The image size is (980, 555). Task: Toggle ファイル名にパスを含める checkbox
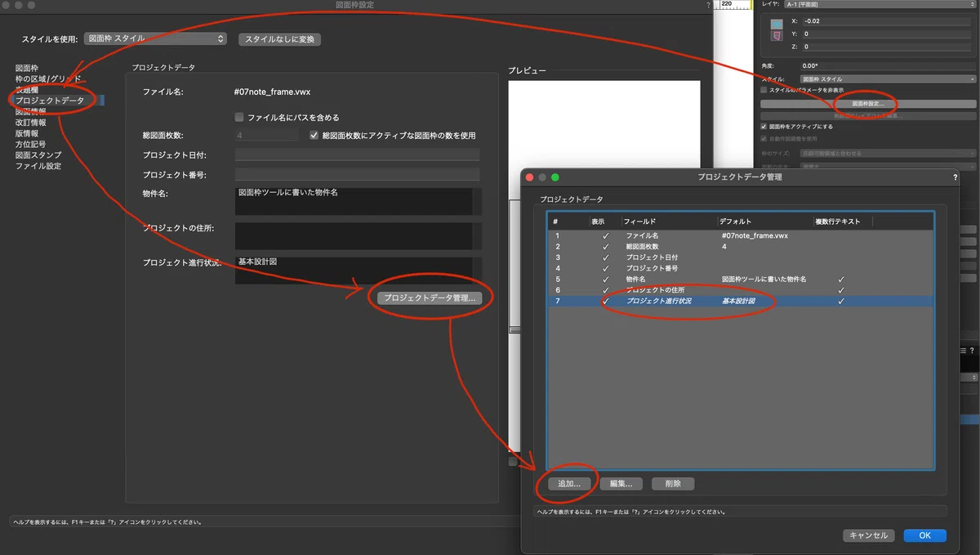(239, 117)
